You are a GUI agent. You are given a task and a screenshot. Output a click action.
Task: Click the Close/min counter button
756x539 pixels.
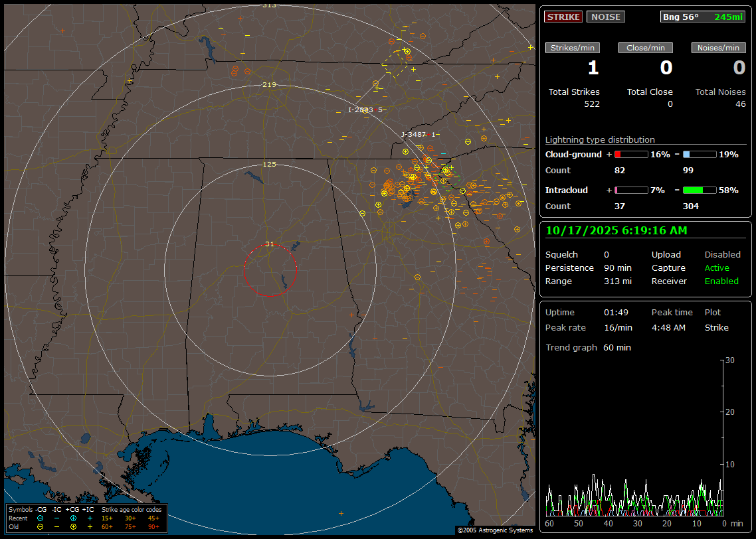(x=646, y=48)
